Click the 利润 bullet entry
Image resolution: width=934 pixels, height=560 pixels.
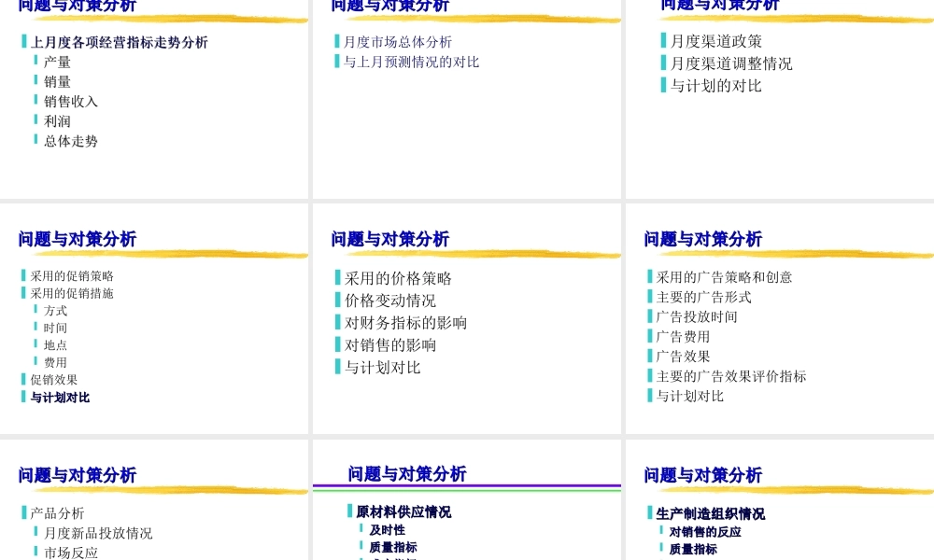tap(57, 121)
